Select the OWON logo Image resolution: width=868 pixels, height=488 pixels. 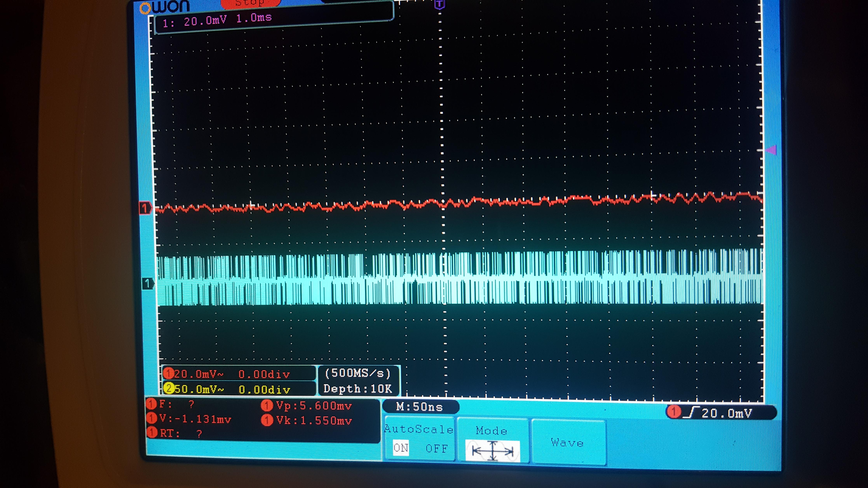pos(165,7)
